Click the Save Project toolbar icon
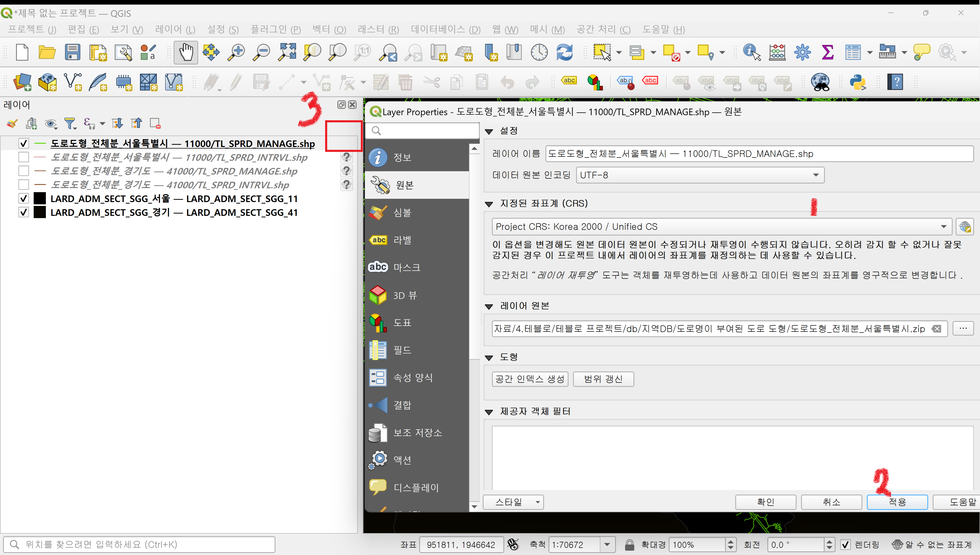 click(x=72, y=52)
